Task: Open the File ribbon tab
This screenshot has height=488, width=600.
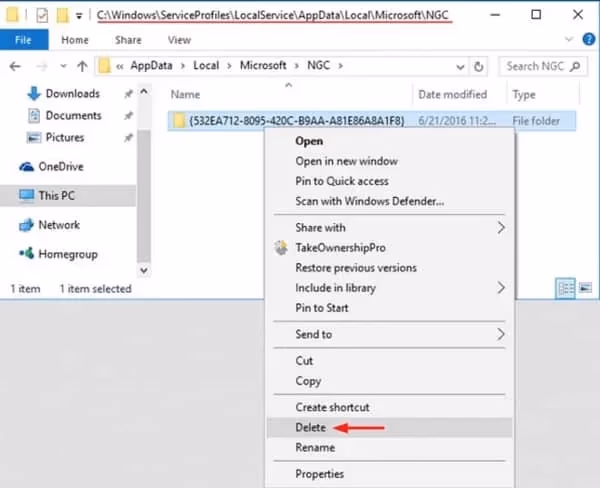Action: (24, 40)
